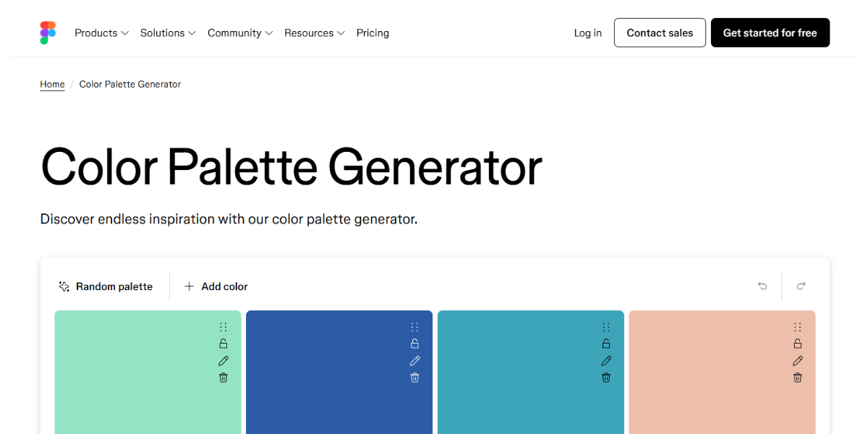Image resolution: width=868 pixels, height=434 pixels.
Task: Delete the peach color using its trash icon
Action: pyautogui.click(x=797, y=377)
